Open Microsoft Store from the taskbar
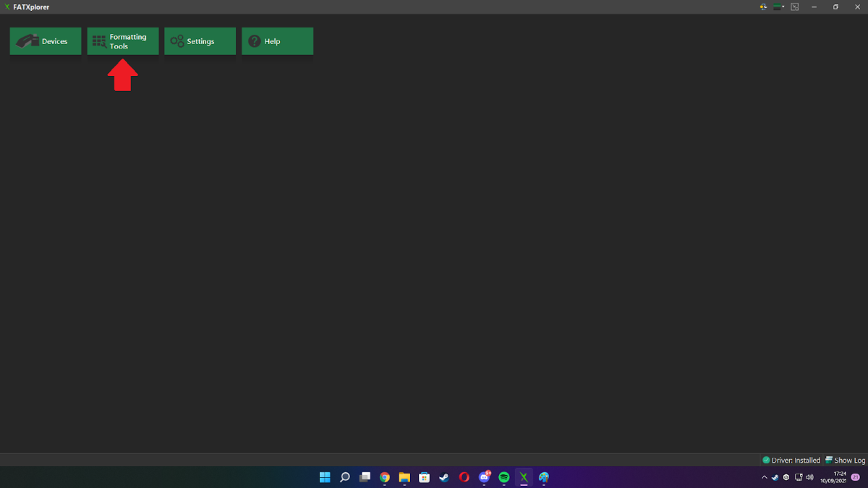 425,477
